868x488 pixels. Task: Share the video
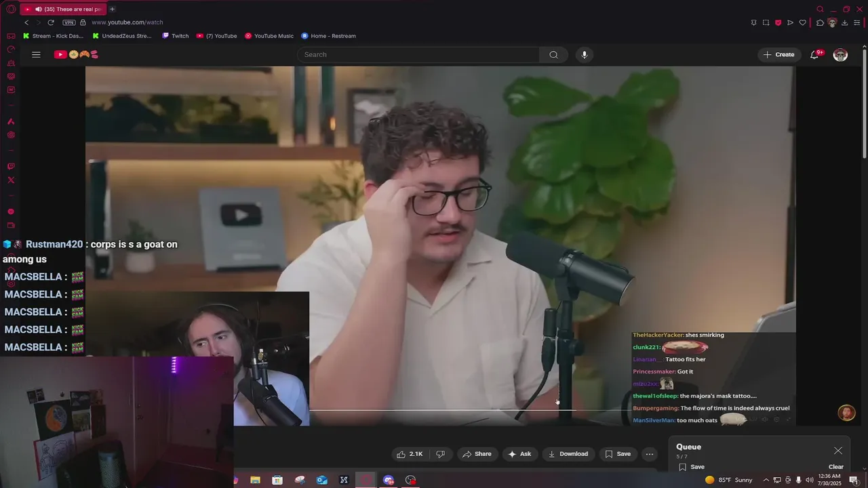click(477, 454)
